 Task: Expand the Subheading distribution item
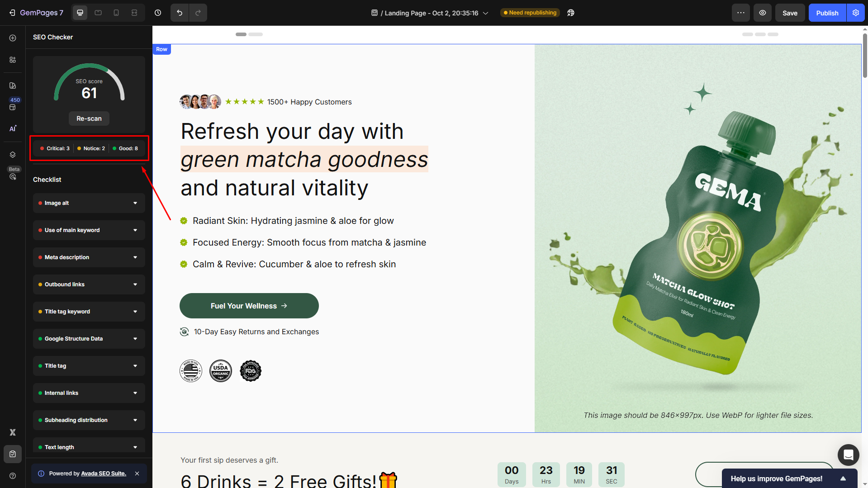tap(89, 420)
